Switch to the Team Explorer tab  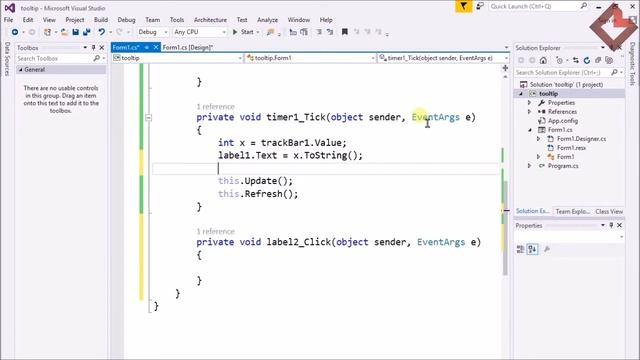pyautogui.click(x=572, y=211)
